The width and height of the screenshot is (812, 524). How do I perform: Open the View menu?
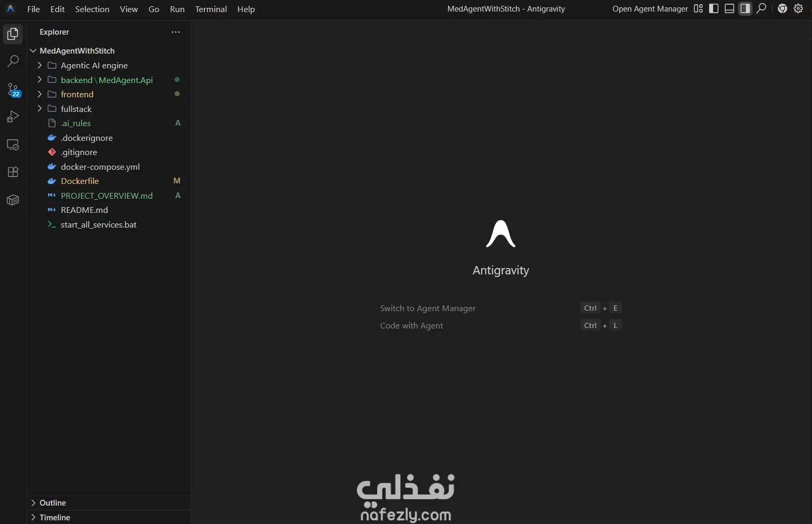(x=129, y=9)
